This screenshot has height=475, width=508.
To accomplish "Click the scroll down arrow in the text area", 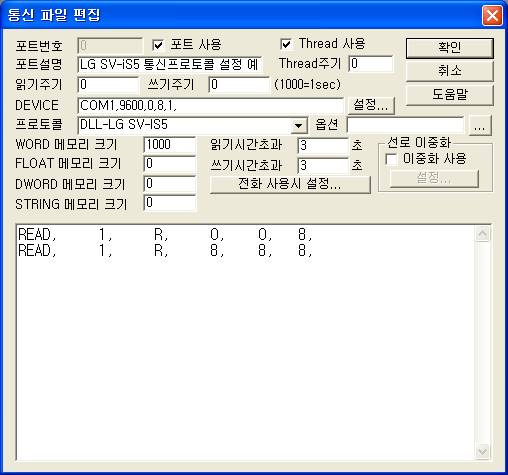I will [482, 452].
